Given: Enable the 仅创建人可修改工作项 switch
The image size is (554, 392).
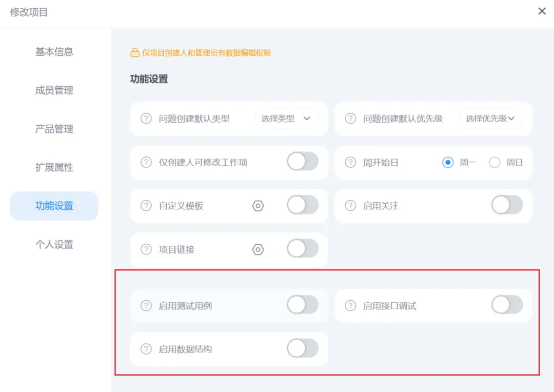Looking at the screenshot, I should click(302, 162).
